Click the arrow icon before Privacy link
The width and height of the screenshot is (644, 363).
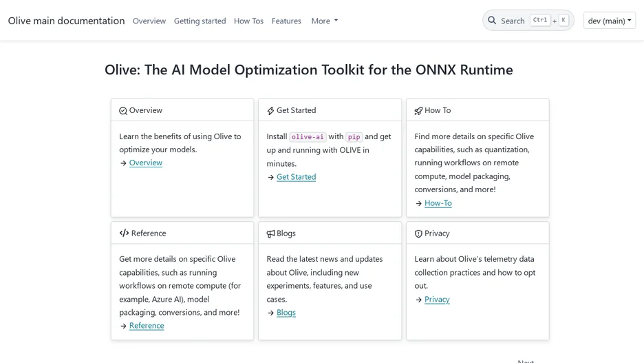pyautogui.click(x=418, y=300)
